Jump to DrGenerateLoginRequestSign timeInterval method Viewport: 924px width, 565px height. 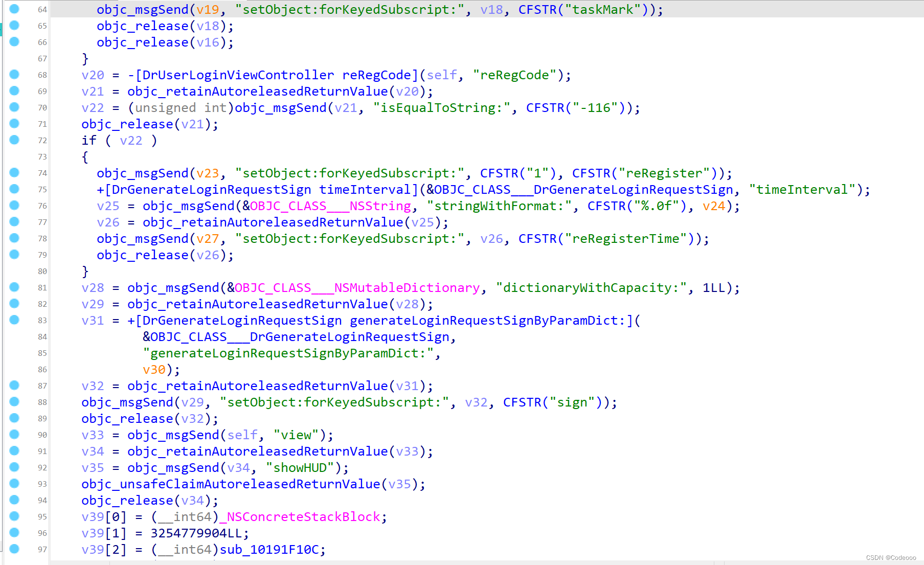point(258,190)
